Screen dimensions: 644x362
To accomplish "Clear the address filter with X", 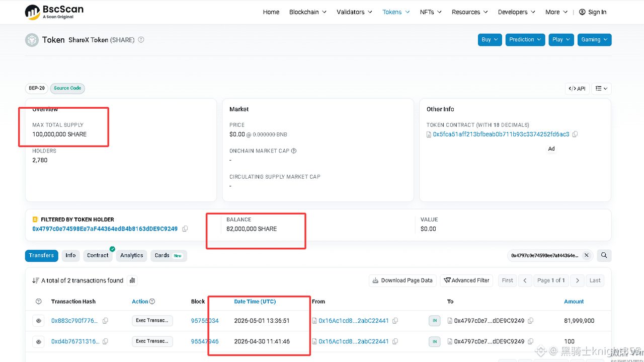I will [586, 255].
